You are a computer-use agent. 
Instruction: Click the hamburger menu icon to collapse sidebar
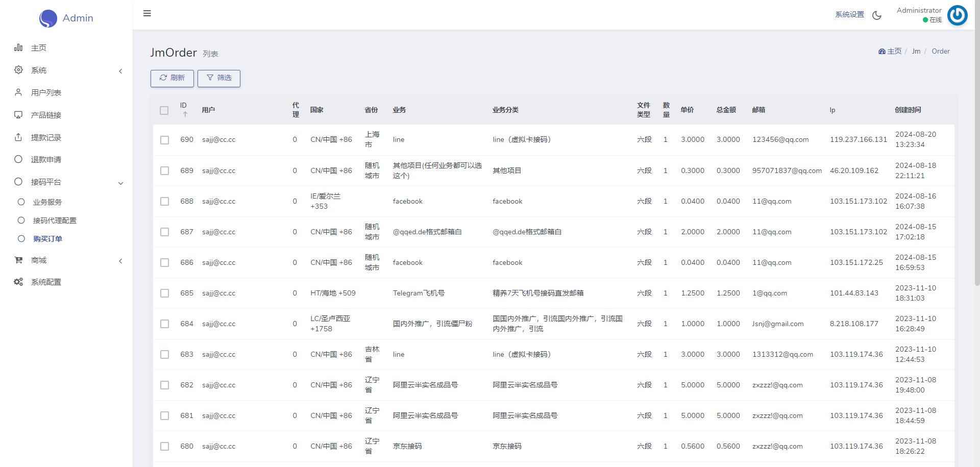(147, 14)
